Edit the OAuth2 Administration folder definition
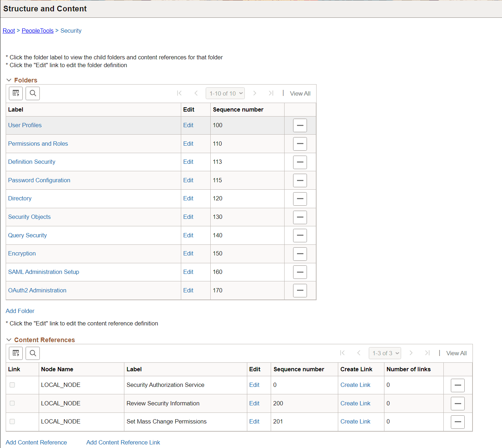The width and height of the screenshot is (502, 448). coord(188,290)
